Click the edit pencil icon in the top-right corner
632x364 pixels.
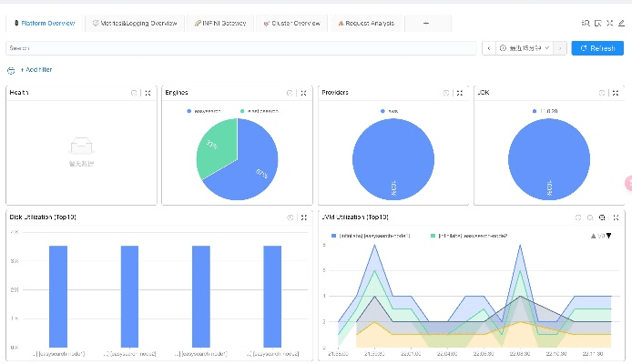[x=621, y=23]
